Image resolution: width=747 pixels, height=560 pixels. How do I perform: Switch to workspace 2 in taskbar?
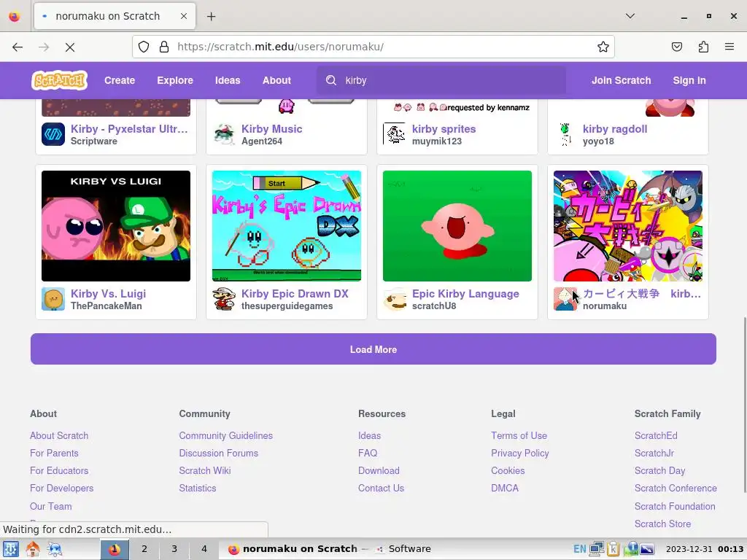[144, 548]
